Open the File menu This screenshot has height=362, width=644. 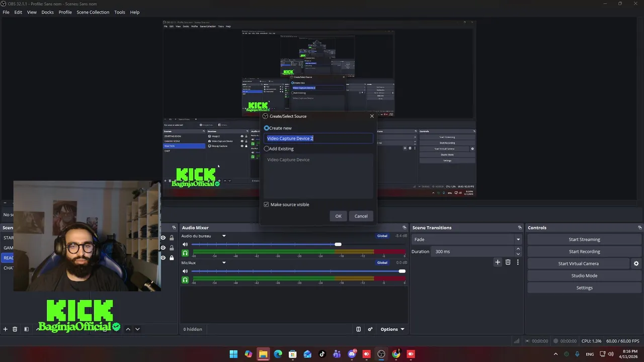click(x=6, y=12)
